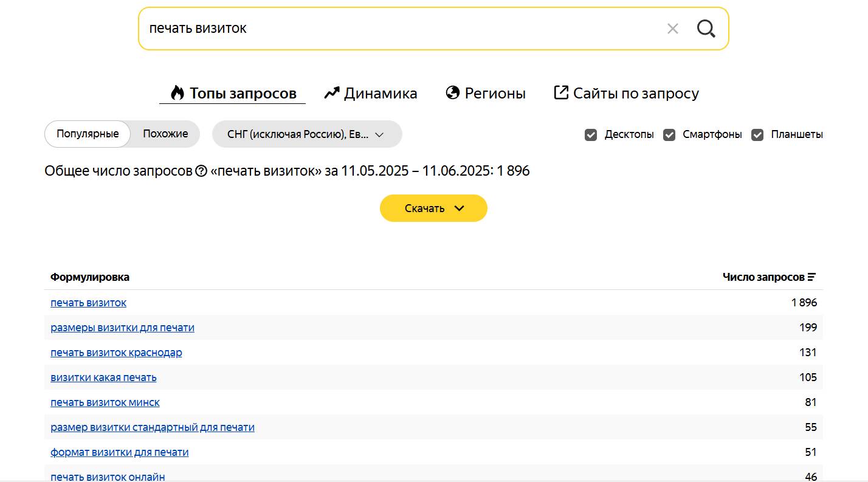Toggle the Смартфоны checkbox

[x=669, y=135]
